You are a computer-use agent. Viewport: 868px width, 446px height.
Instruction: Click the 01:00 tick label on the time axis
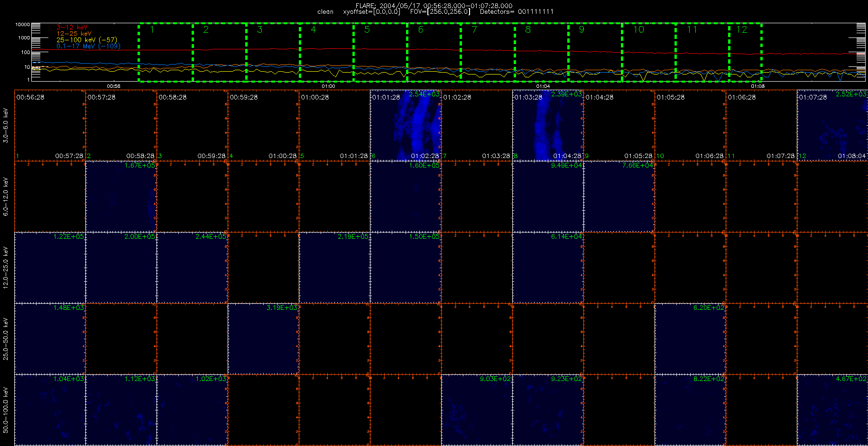328,86
